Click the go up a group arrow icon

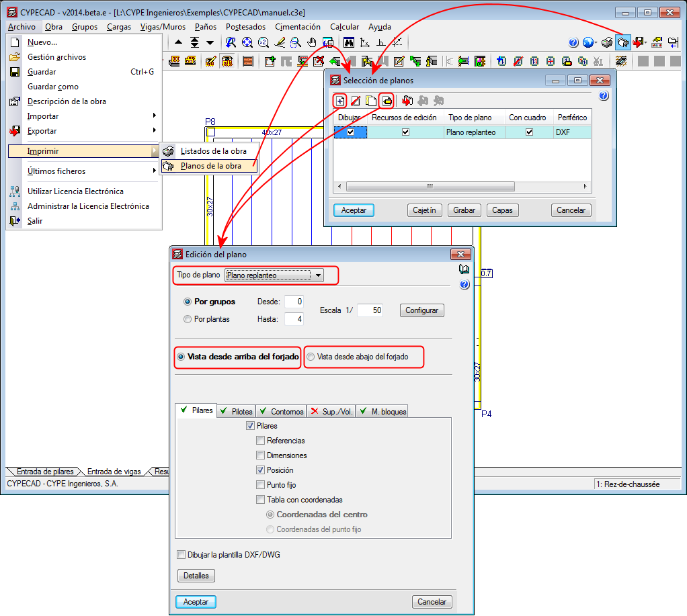(x=178, y=42)
